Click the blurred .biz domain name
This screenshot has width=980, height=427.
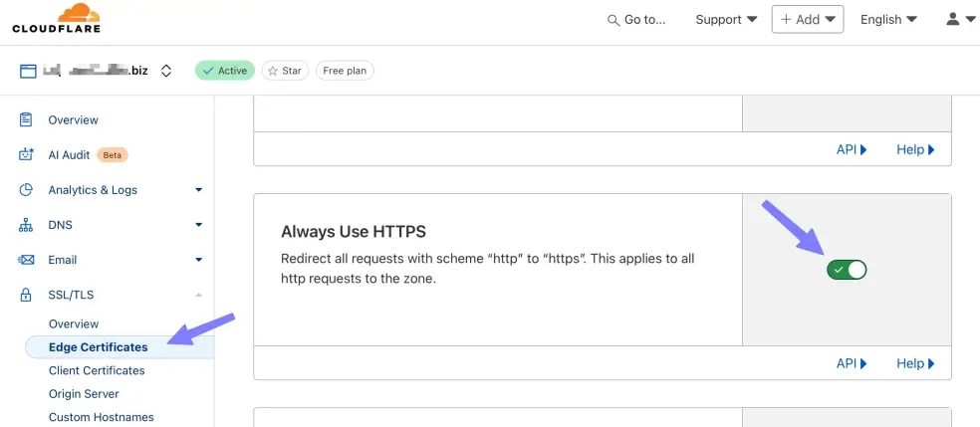pyautogui.click(x=96, y=71)
